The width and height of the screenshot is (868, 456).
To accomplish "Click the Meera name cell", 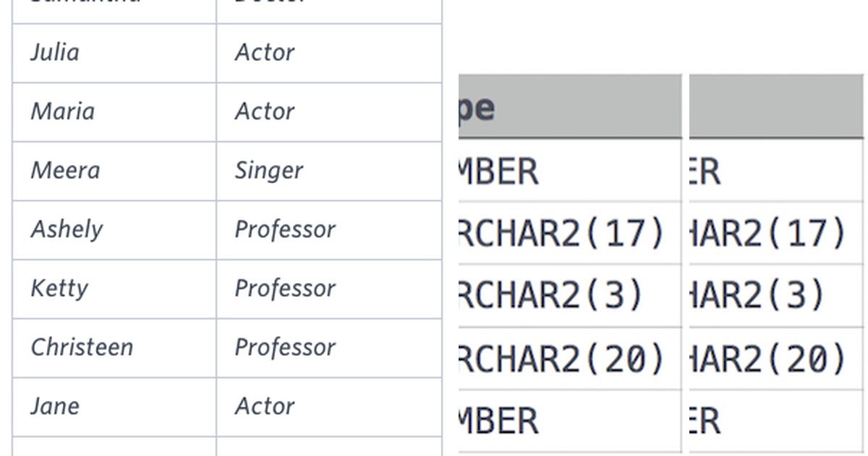I will [x=114, y=171].
